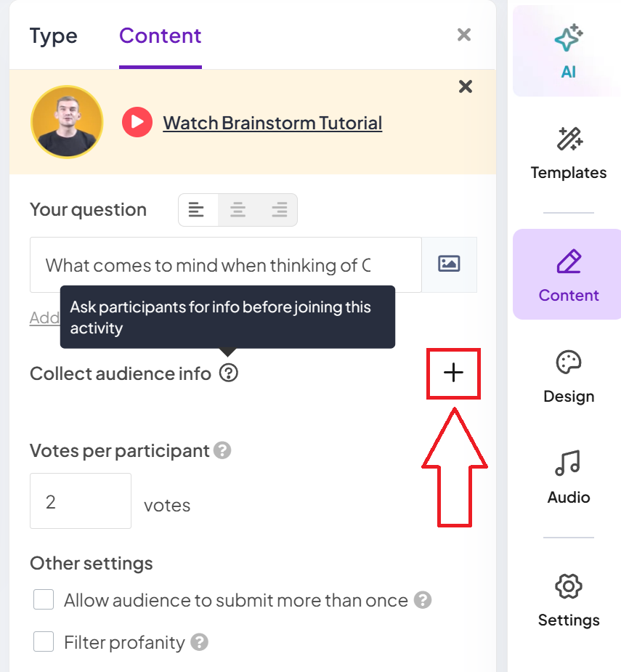This screenshot has width=621, height=672.
Task: Click the votes number input field
Action: [x=81, y=501]
